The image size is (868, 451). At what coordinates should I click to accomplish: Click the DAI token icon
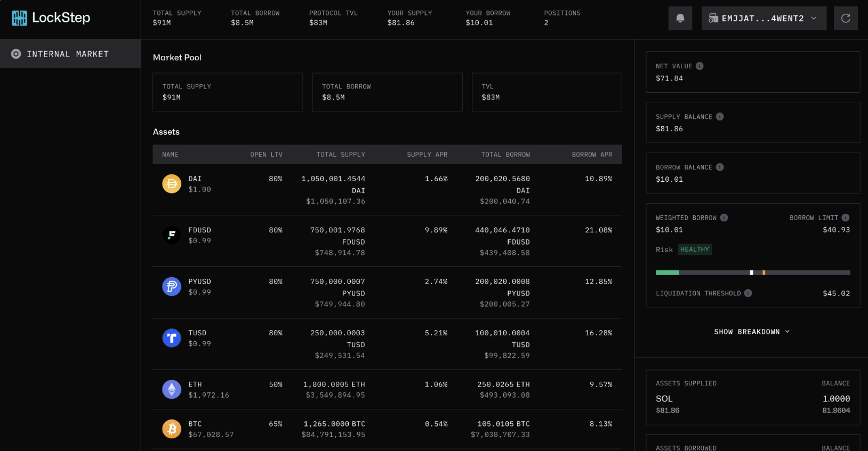coord(172,184)
